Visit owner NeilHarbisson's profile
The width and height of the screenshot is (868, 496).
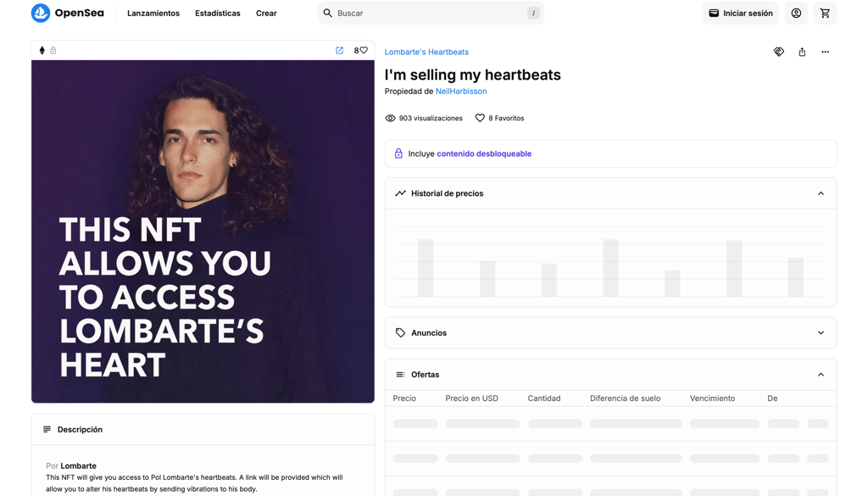click(x=461, y=92)
